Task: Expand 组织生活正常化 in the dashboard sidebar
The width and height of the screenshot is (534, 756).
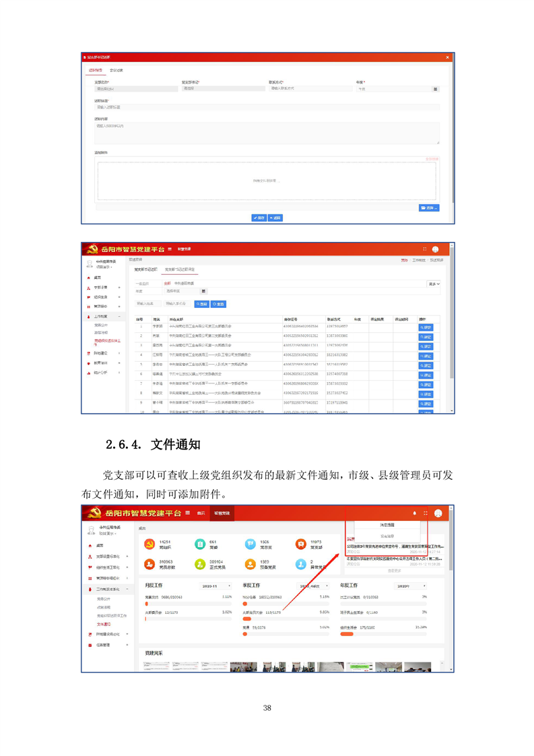Action: [108, 567]
